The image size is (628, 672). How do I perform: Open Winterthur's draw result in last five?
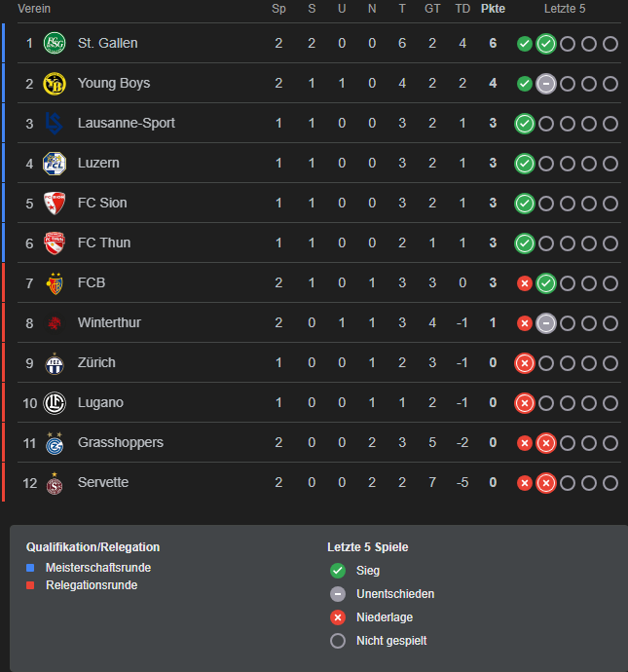pyautogui.click(x=546, y=323)
